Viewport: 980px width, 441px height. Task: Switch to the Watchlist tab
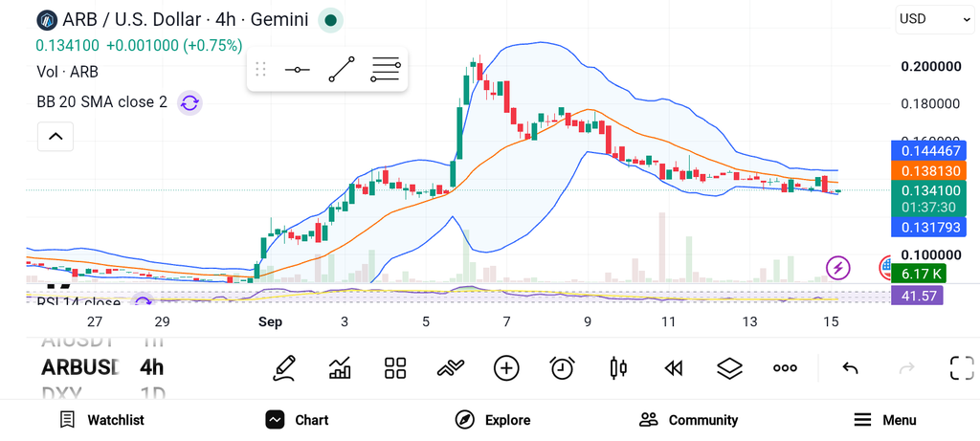coord(101,420)
